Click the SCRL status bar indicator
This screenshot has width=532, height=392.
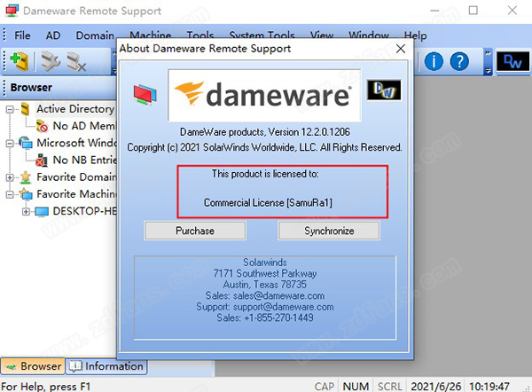[x=390, y=387]
